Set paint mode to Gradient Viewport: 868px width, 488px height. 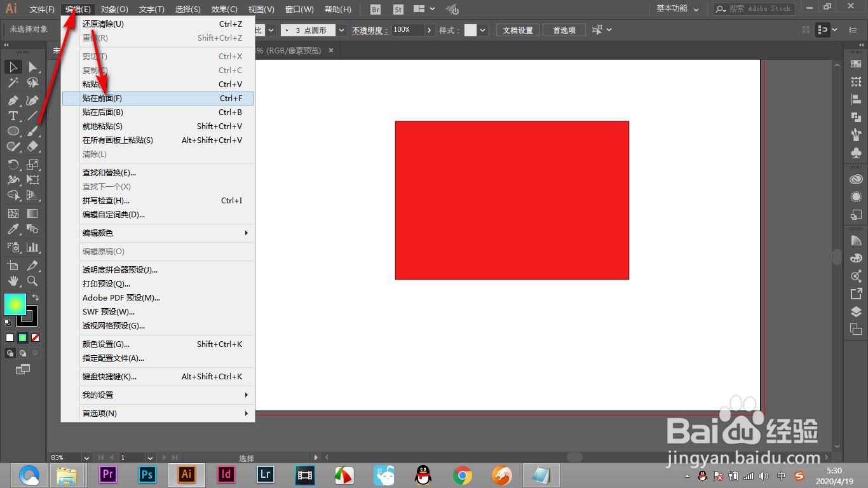point(22,337)
